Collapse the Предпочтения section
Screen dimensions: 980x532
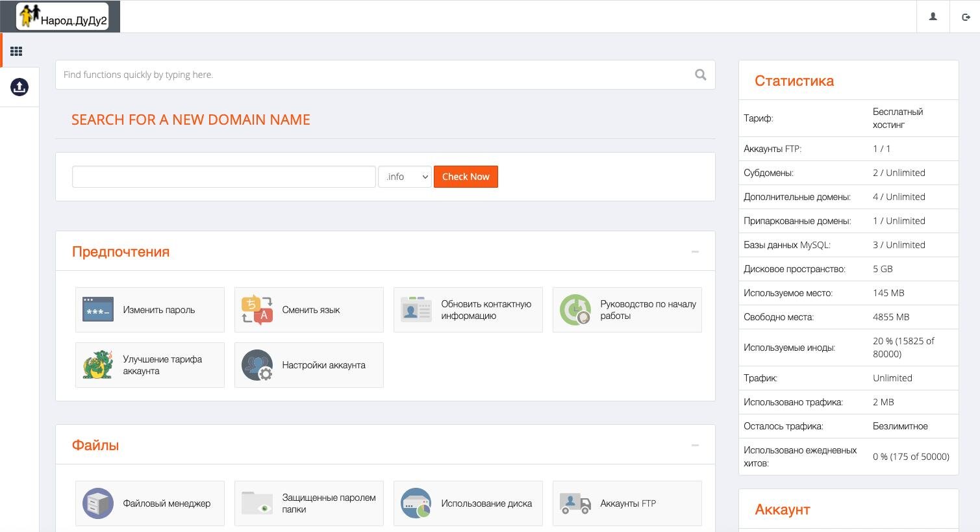(x=695, y=252)
